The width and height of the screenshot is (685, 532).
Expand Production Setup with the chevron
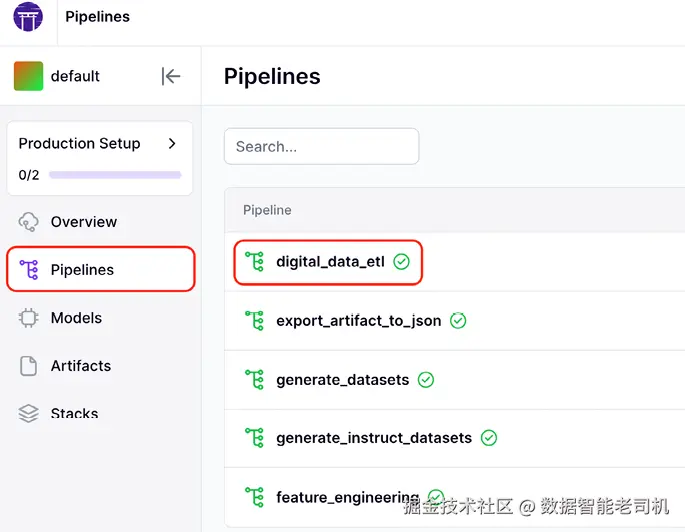pyautogui.click(x=172, y=143)
